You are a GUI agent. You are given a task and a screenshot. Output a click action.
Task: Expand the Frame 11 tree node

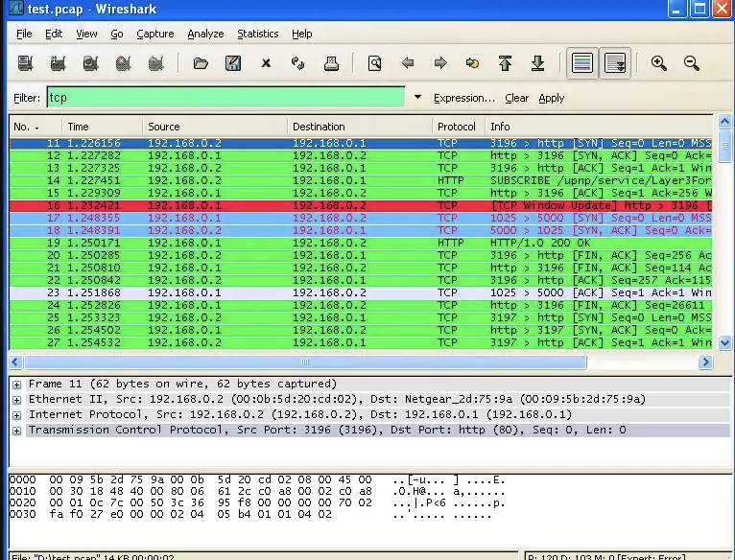pyautogui.click(x=16, y=385)
